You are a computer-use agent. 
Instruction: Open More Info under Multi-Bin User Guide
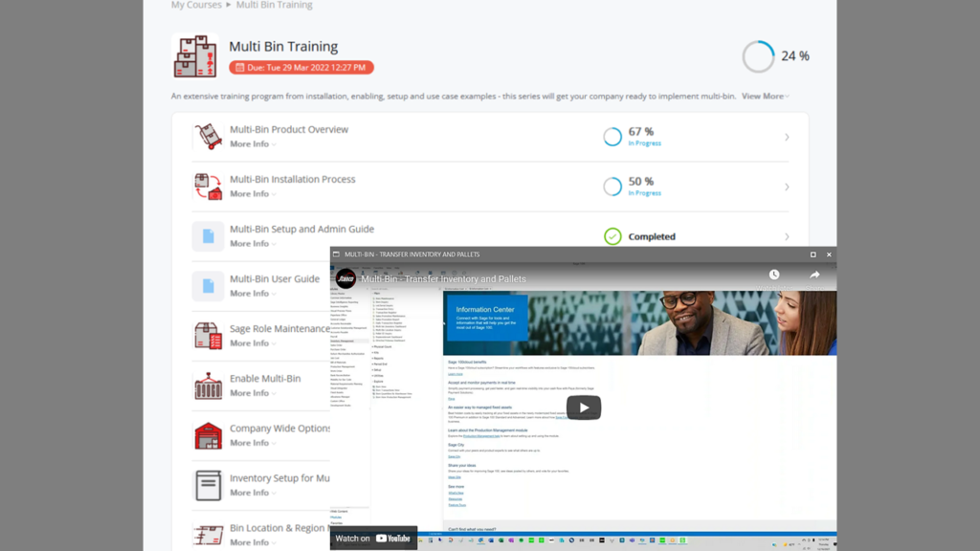click(x=250, y=294)
